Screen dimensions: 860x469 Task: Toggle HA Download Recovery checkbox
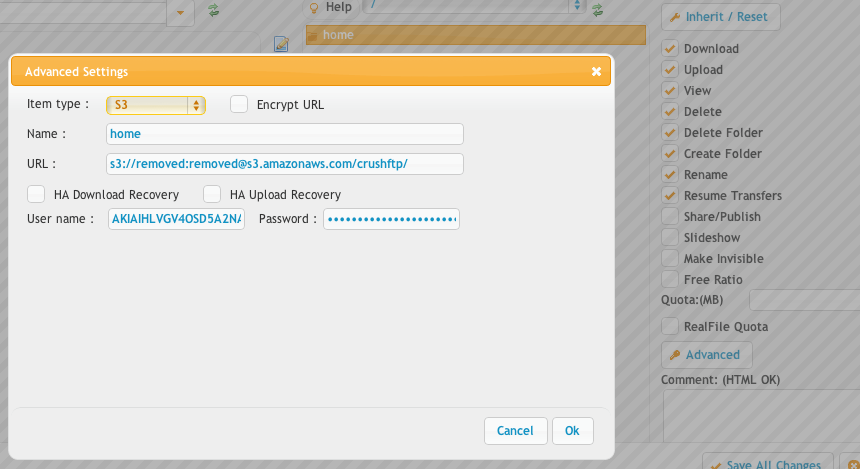click(36, 194)
